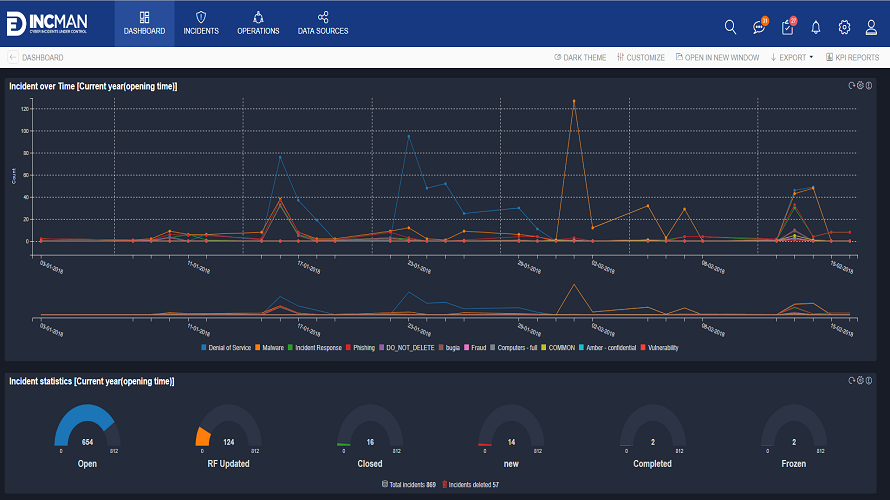Go to the Data Sources tab
Viewport: 890px width, 500px height.
pyautogui.click(x=323, y=23)
